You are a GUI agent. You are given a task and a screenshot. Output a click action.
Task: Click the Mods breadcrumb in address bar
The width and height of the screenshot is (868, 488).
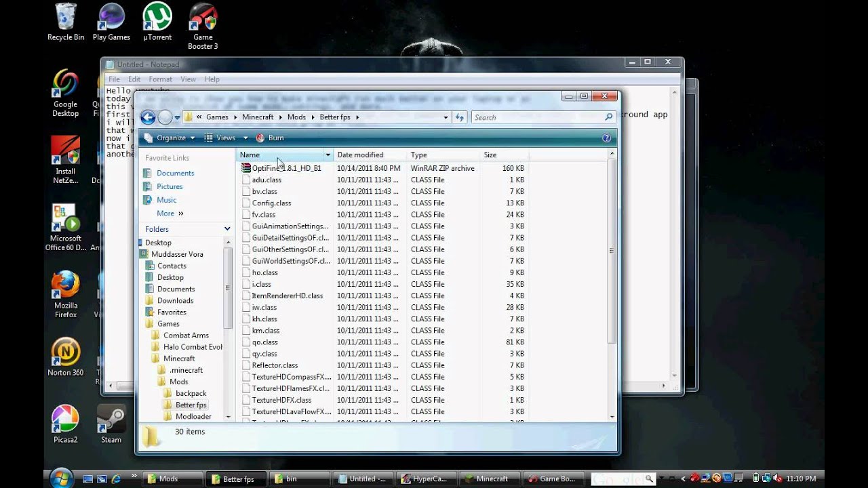(296, 117)
